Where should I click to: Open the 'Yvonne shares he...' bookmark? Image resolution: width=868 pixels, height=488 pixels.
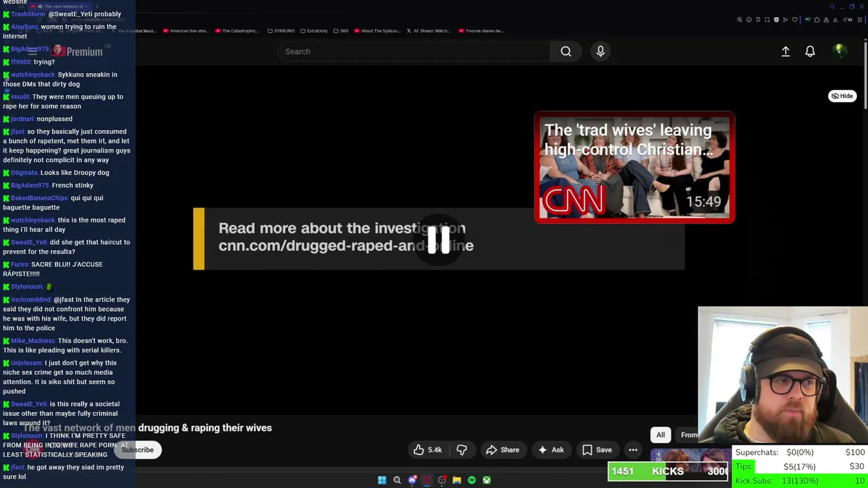point(481,30)
